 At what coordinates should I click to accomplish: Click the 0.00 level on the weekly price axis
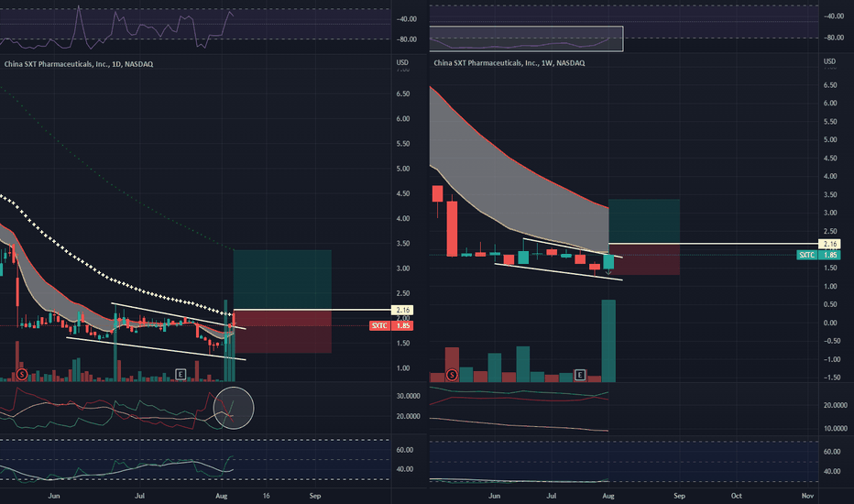coord(830,323)
